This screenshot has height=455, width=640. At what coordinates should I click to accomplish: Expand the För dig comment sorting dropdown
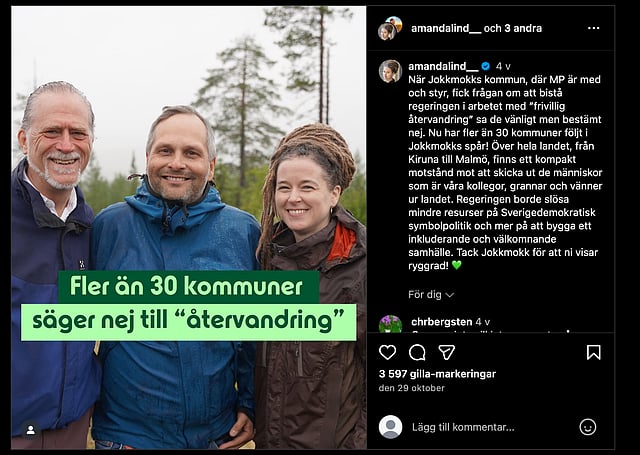(x=431, y=294)
